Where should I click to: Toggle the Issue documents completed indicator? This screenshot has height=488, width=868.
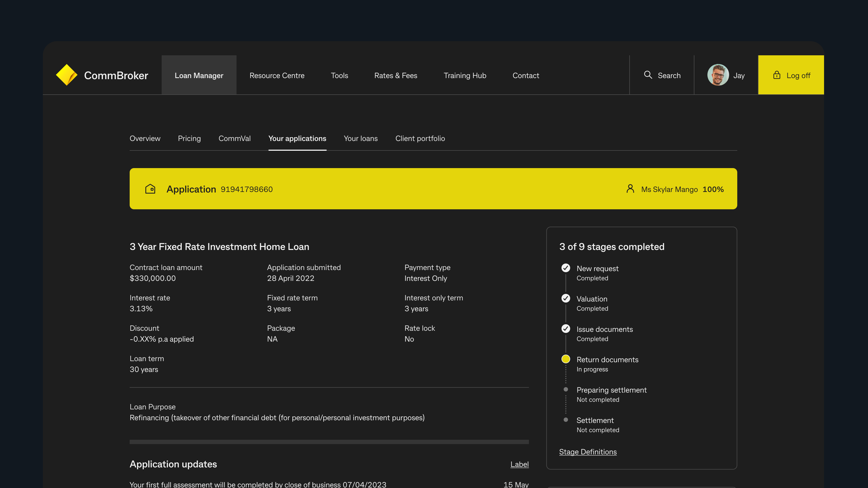click(565, 328)
